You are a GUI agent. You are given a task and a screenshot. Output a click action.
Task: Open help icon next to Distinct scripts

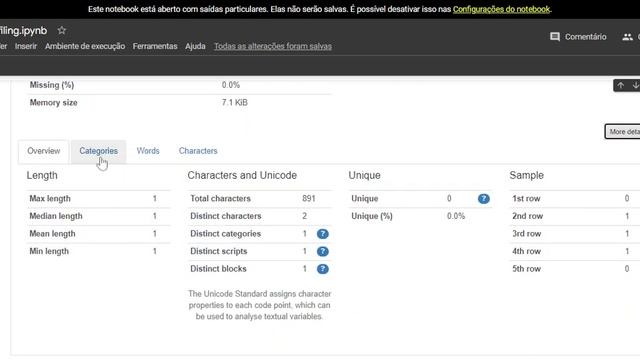click(322, 251)
